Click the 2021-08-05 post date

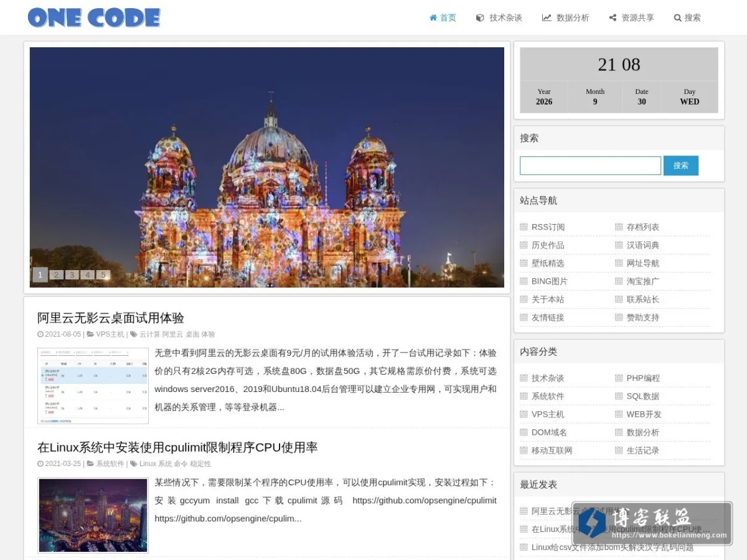tap(63, 334)
